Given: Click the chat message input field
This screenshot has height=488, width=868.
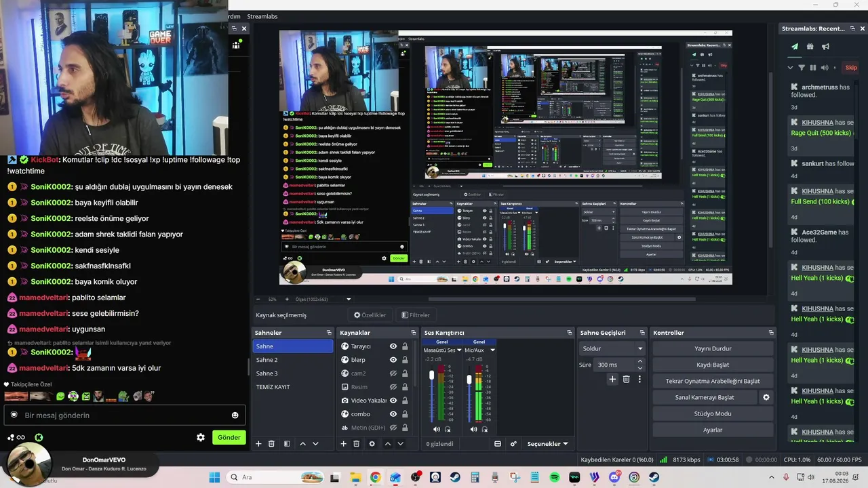Looking at the screenshot, I should tap(125, 415).
